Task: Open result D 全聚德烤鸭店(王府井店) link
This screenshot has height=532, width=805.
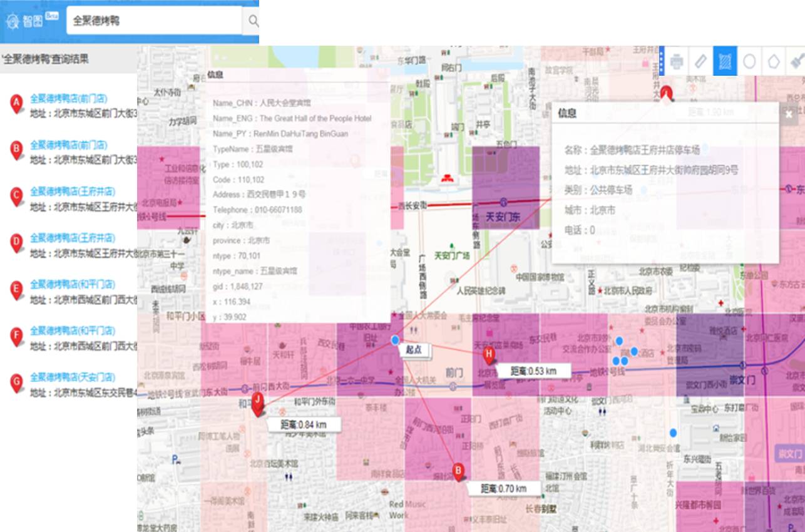Action: point(73,237)
